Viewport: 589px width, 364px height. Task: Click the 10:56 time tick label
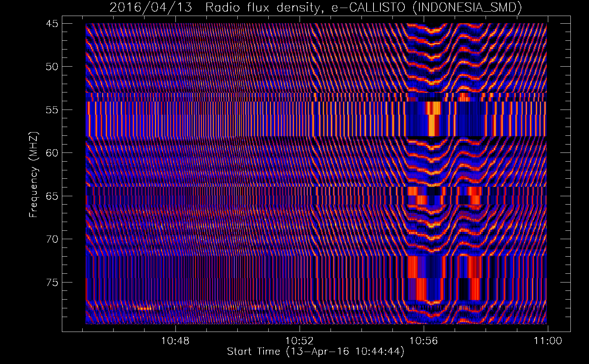[424, 341]
